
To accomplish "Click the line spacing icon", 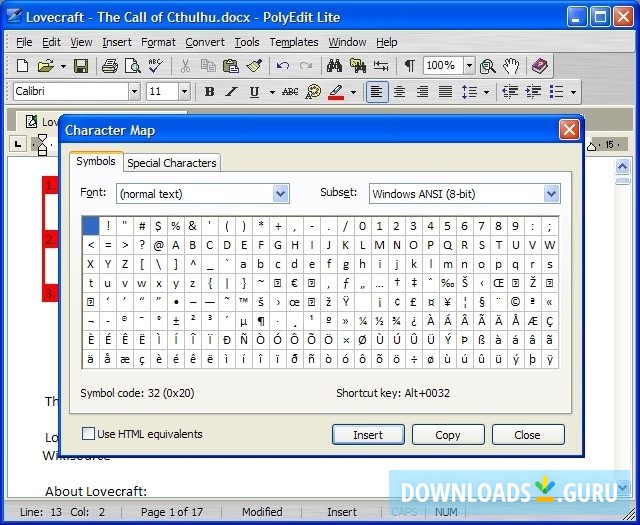I will [469, 92].
